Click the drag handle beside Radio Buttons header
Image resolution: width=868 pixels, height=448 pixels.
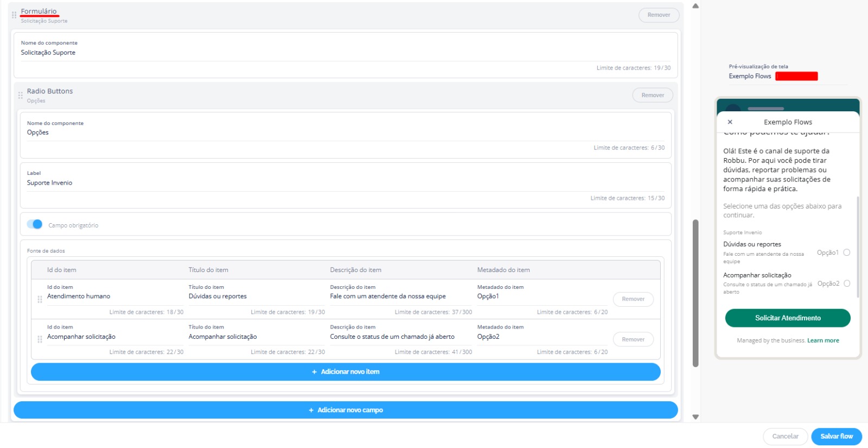[x=21, y=95]
